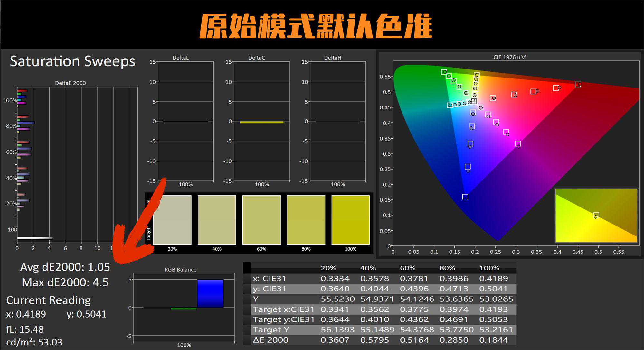Screen dimensions: 644x350
Task: Select the 100% column header in data table
Action: 489,268
